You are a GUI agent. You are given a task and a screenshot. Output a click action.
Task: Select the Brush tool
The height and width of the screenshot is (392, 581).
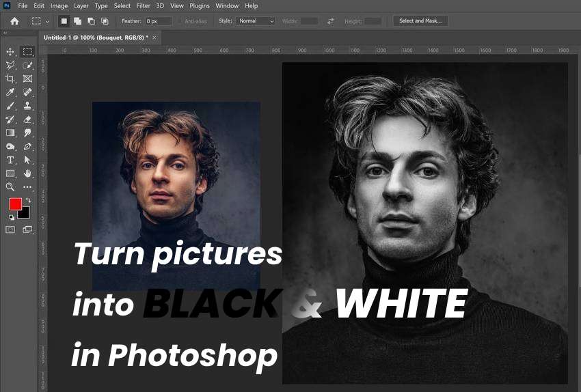pos(10,106)
